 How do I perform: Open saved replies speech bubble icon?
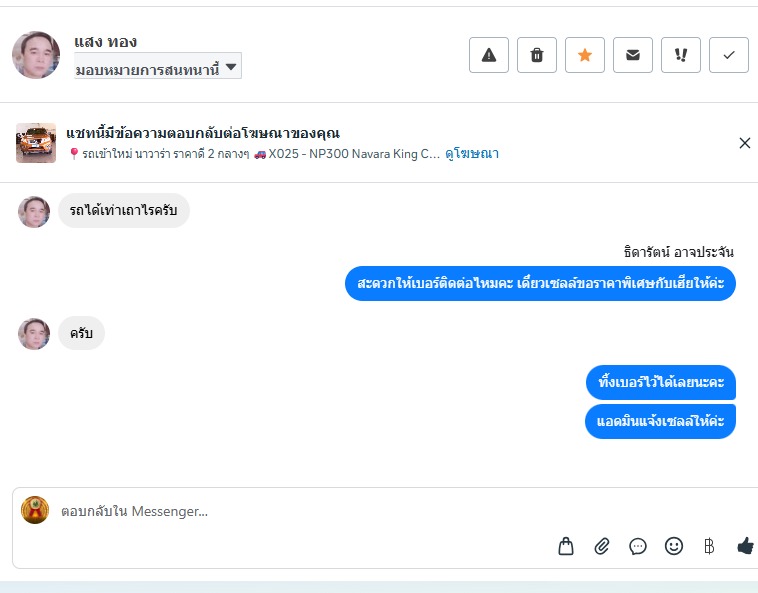tap(638, 546)
